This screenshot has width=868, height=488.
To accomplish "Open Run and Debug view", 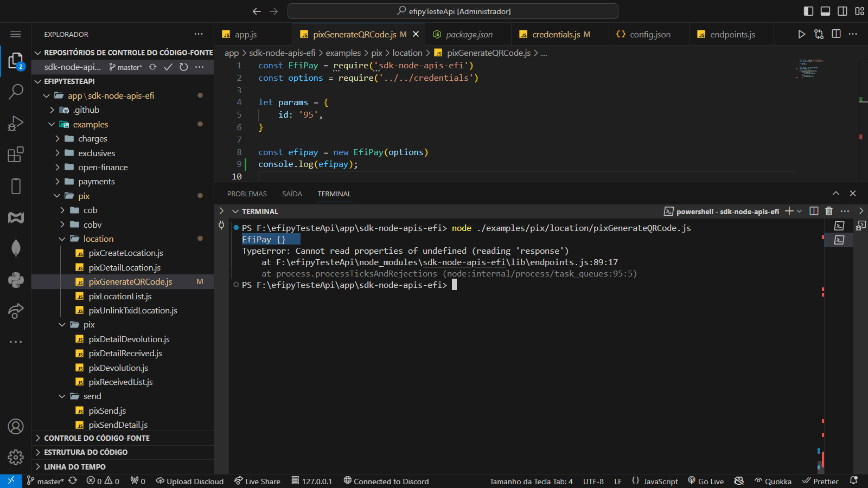I will (16, 123).
